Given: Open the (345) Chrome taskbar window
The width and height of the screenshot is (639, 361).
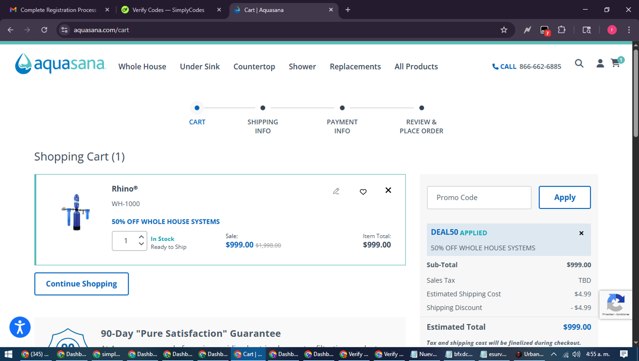Looking at the screenshot, I should (x=36, y=354).
